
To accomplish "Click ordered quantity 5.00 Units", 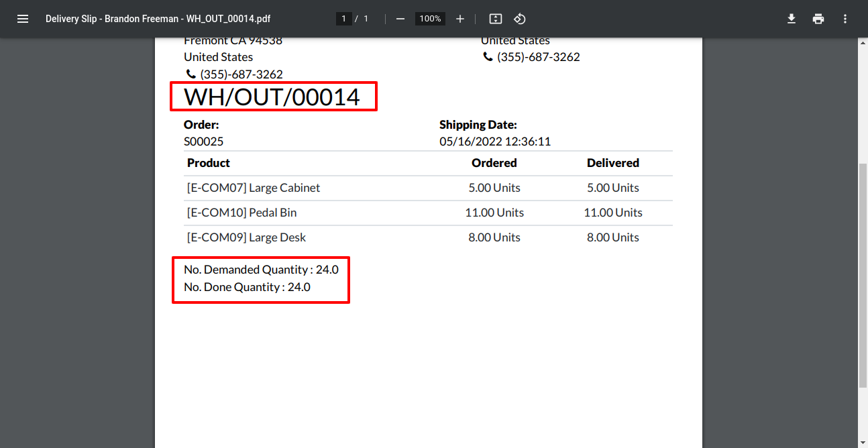I will [x=494, y=188].
